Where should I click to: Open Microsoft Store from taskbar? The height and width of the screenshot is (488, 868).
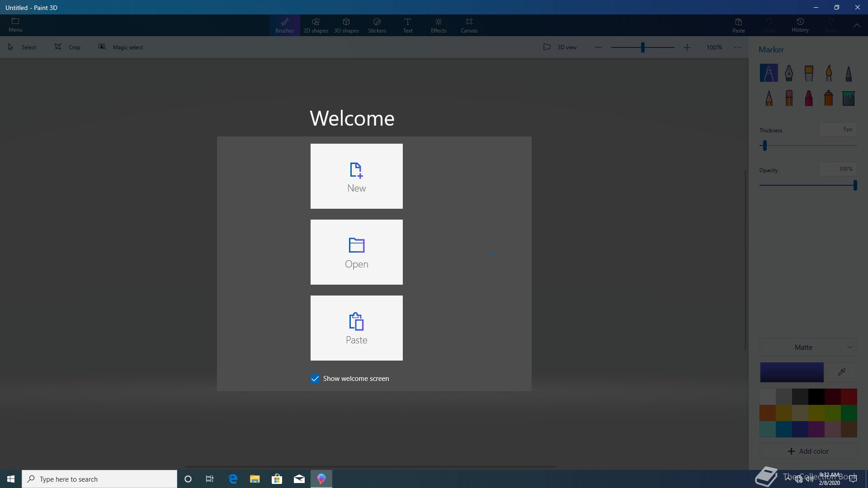coord(277,479)
